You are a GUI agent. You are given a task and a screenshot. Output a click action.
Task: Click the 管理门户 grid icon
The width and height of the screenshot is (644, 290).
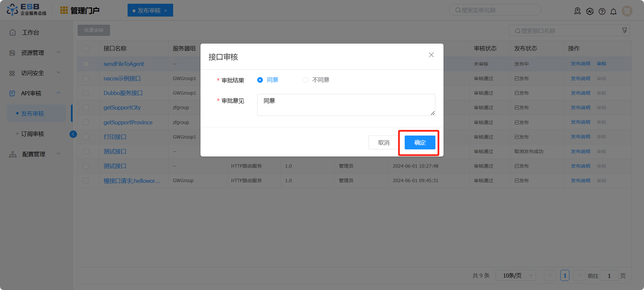click(64, 10)
